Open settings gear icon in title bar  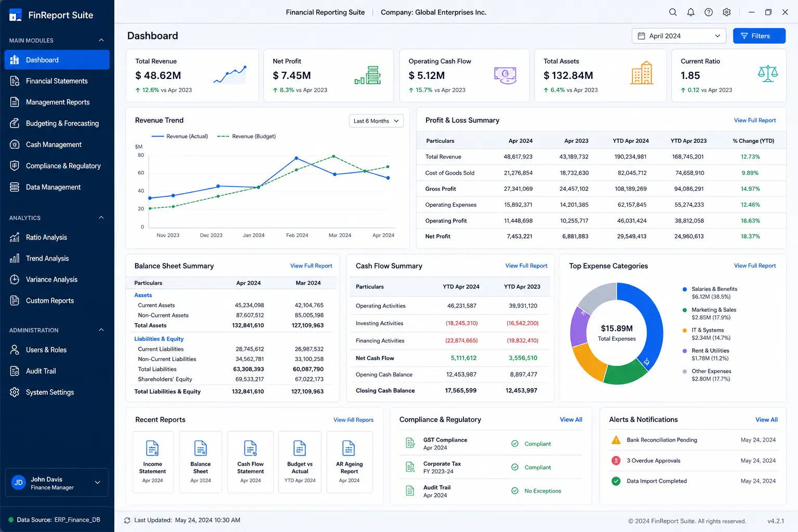pyautogui.click(x=727, y=12)
